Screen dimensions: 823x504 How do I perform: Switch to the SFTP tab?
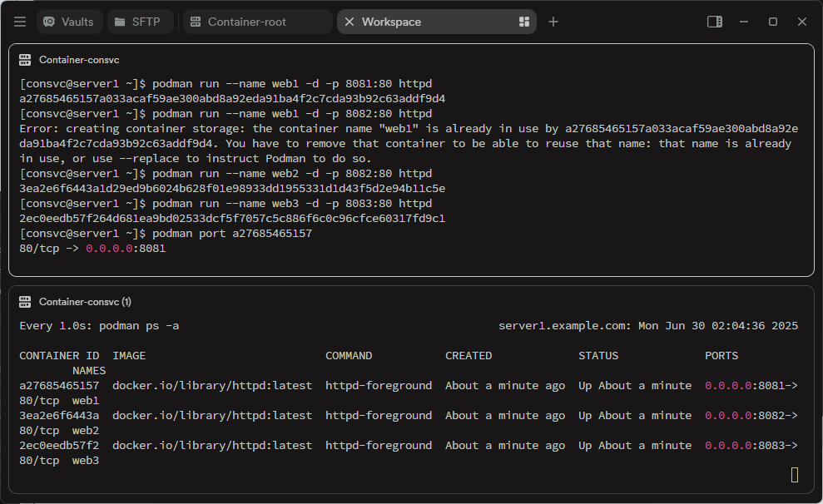[140, 22]
